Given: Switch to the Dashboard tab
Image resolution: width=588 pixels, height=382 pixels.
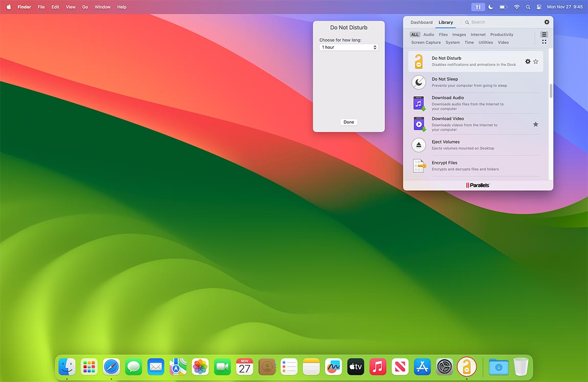Looking at the screenshot, I should click(x=421, y=22).
